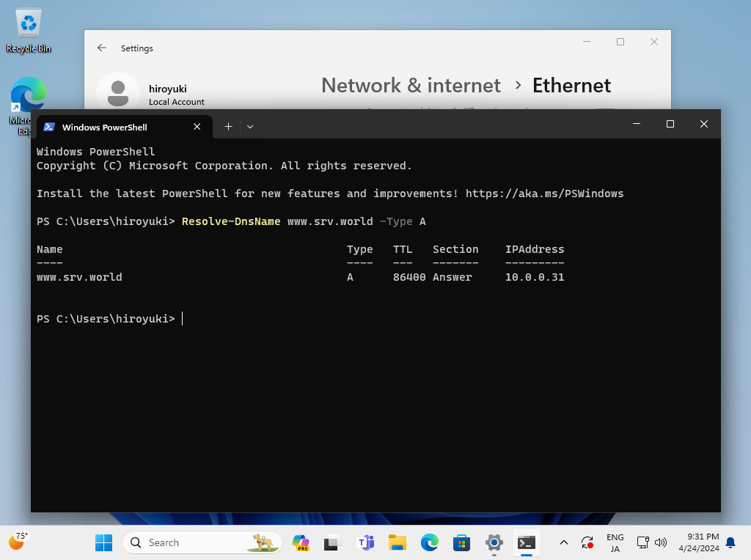The image size is (751, 560).
Task: Switch to Settings app in the taskbar
Action: point(494,542)
